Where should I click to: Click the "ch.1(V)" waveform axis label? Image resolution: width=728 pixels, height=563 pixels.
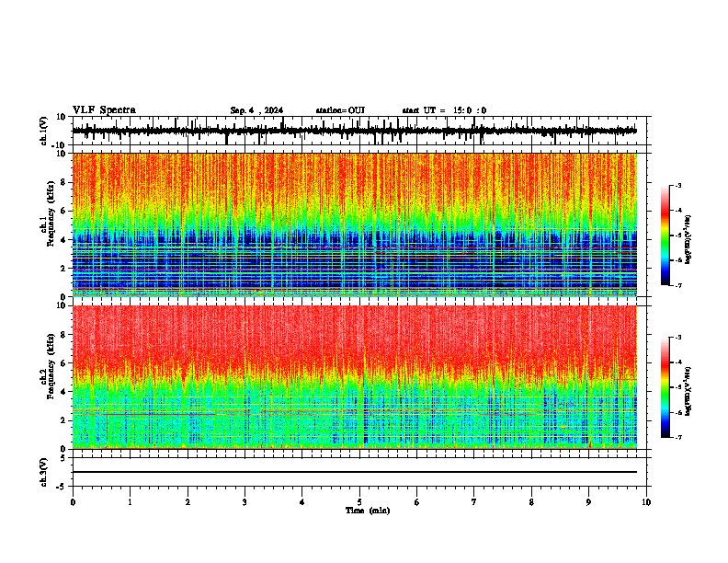44,131
